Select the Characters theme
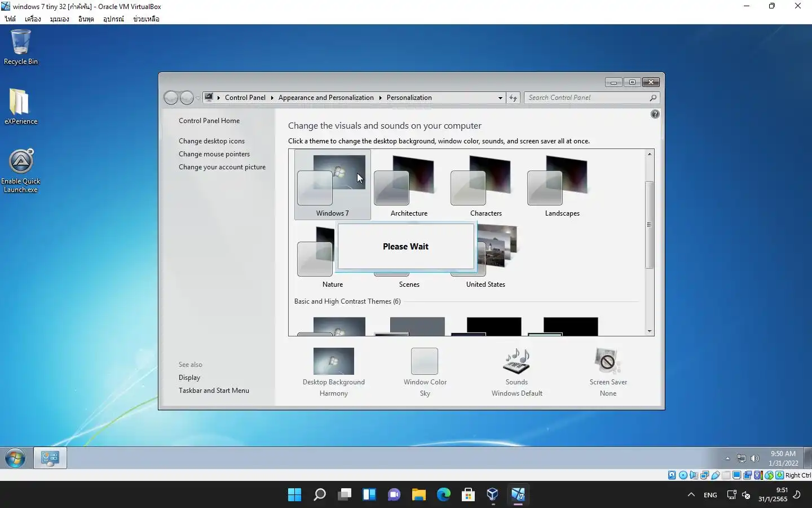 tap(486, 185)
